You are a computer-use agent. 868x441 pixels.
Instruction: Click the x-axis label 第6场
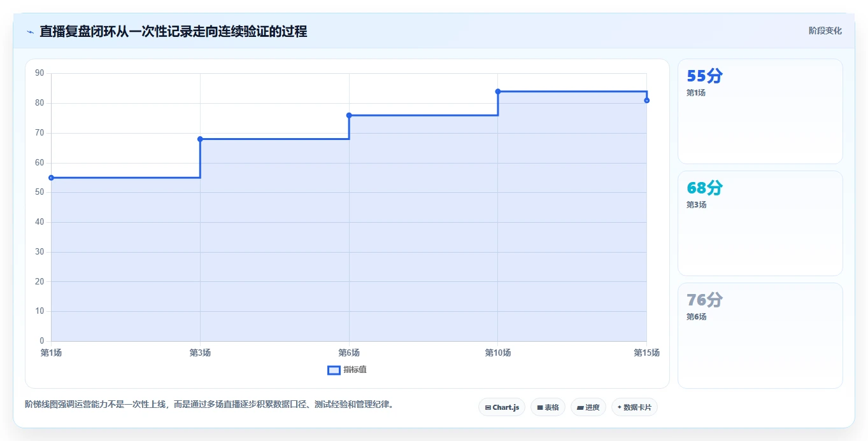349,353
